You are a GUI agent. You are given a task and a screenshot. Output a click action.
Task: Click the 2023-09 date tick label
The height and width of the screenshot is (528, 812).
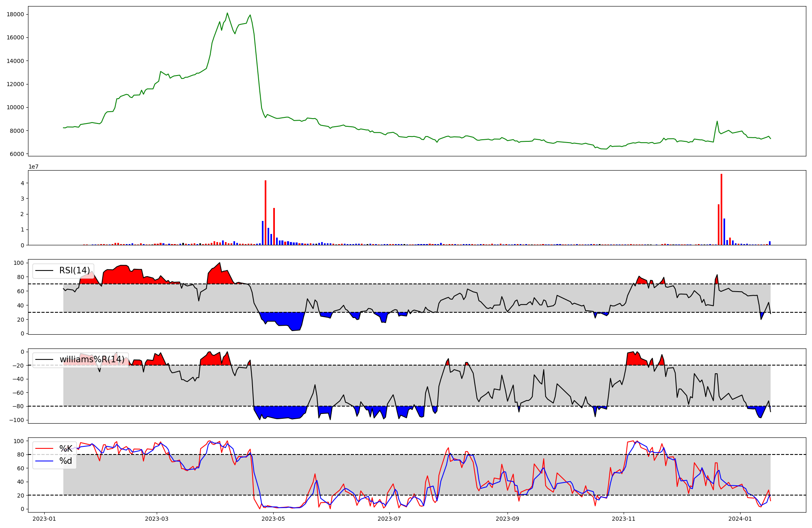508,519
